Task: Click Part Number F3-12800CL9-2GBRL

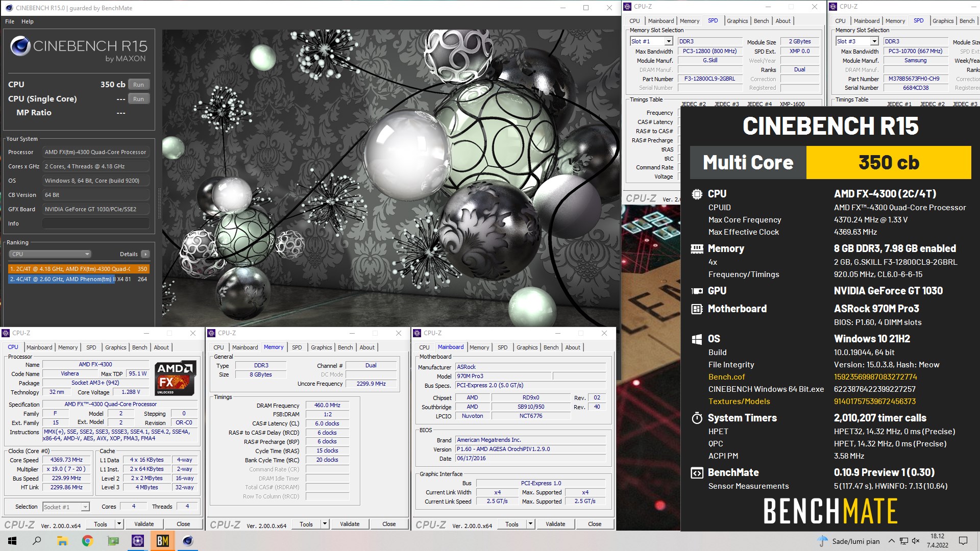Action: 710,79
